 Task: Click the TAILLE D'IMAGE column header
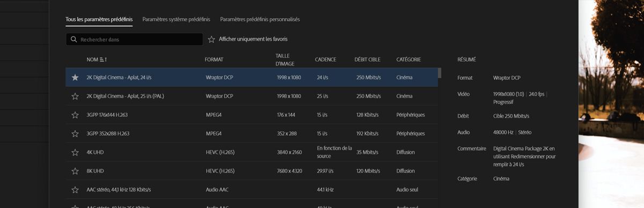coord(285,60)
